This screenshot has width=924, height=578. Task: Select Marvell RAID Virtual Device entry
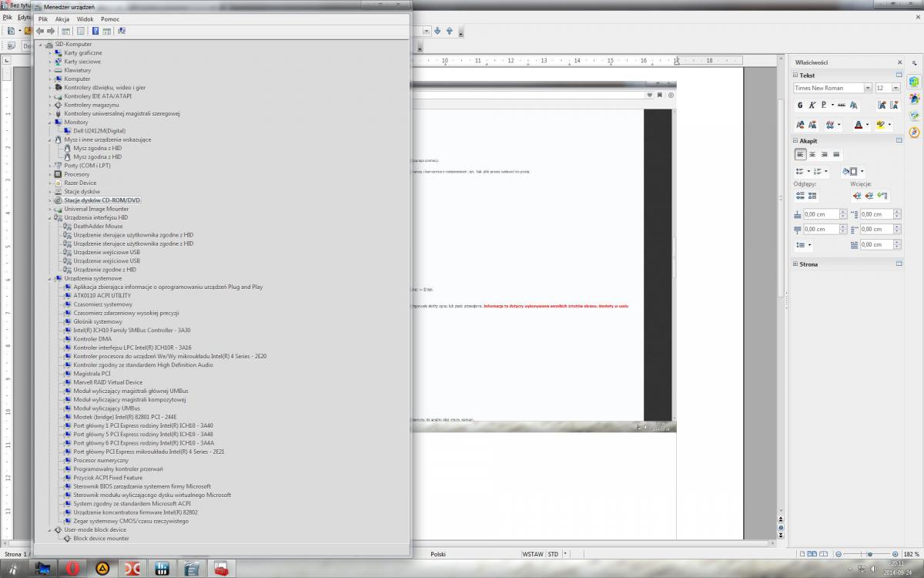108,382
